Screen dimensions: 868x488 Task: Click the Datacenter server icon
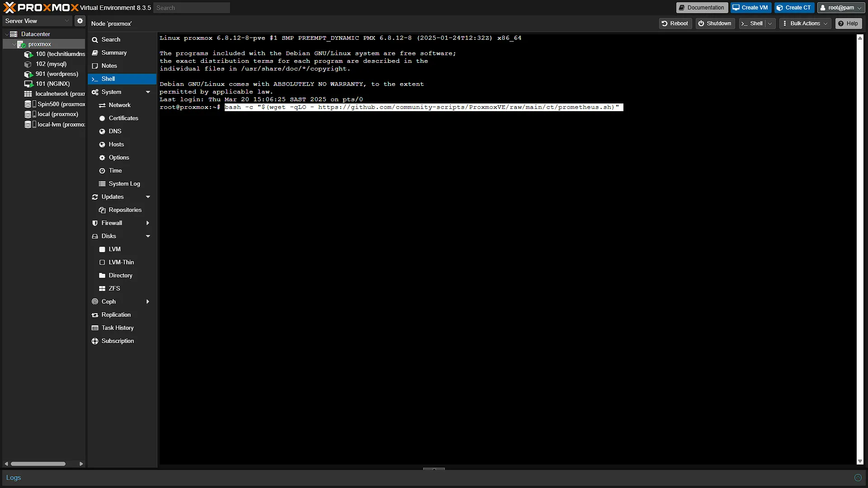click(x=14, y=34)
